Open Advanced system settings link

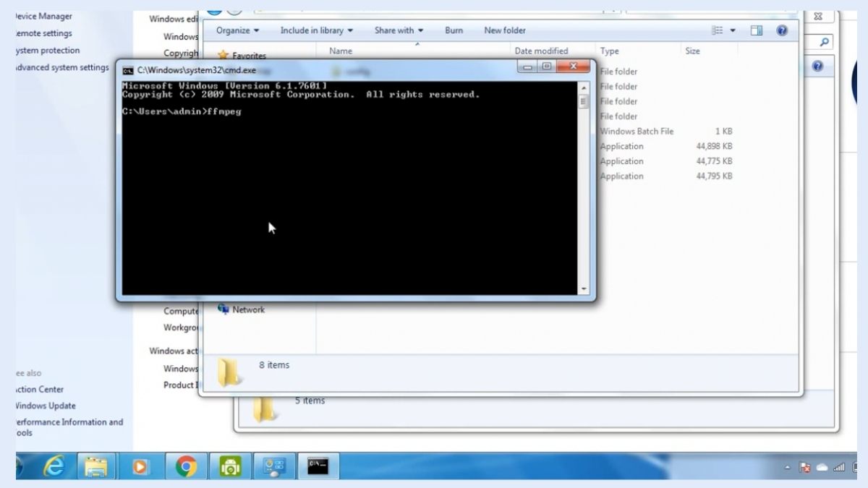click(x=62, y=67)
